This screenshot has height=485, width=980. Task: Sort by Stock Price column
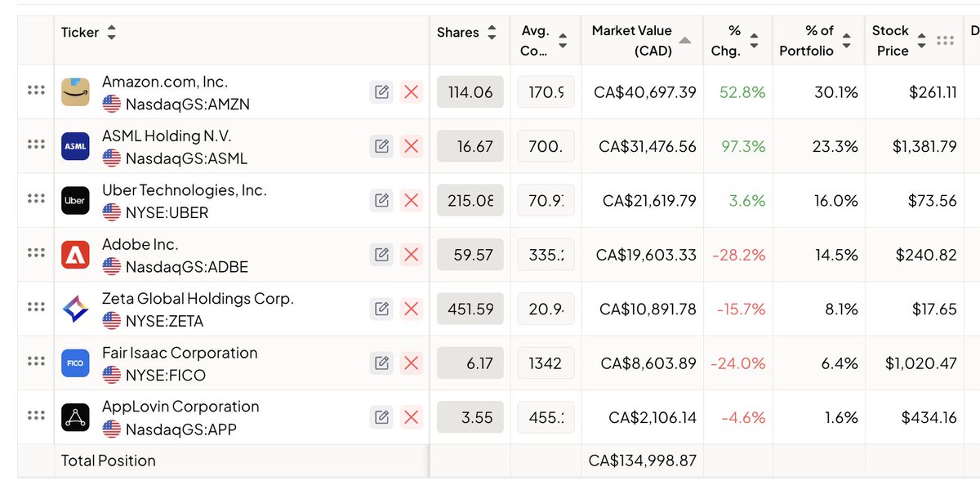[x=921, y=41]
